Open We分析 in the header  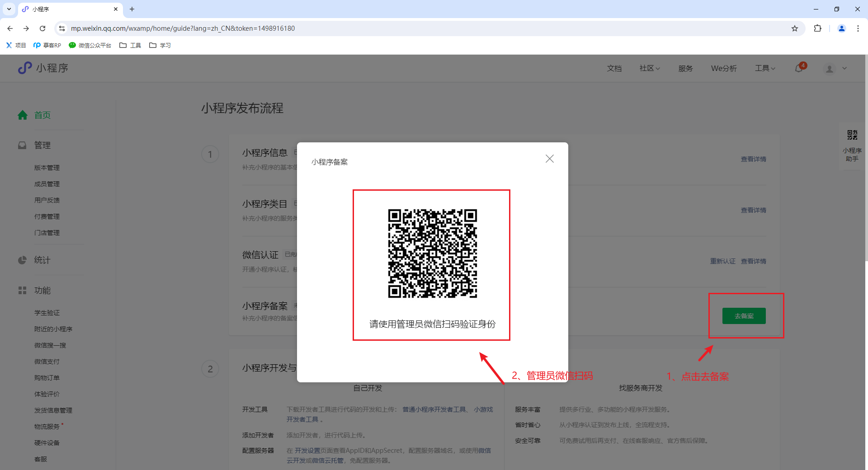(724, 68)
